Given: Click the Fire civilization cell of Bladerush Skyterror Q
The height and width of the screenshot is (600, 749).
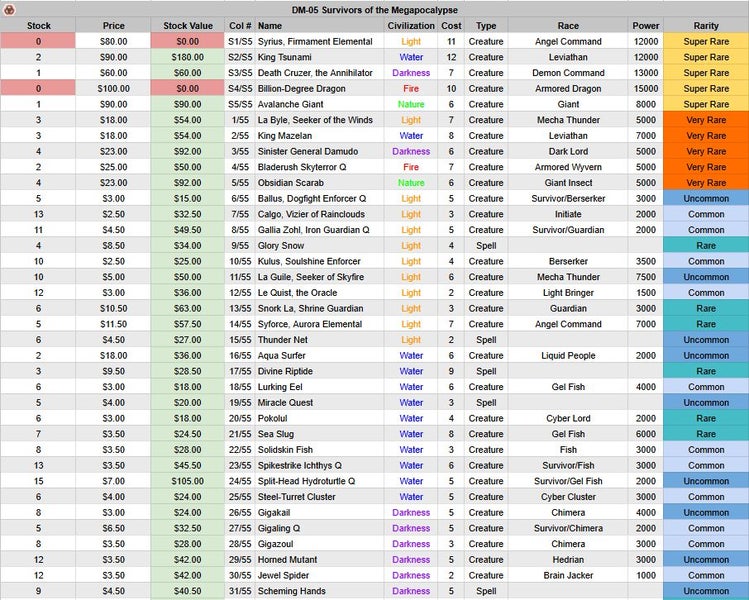Looking at the screenshot, I should coord(411,167).
